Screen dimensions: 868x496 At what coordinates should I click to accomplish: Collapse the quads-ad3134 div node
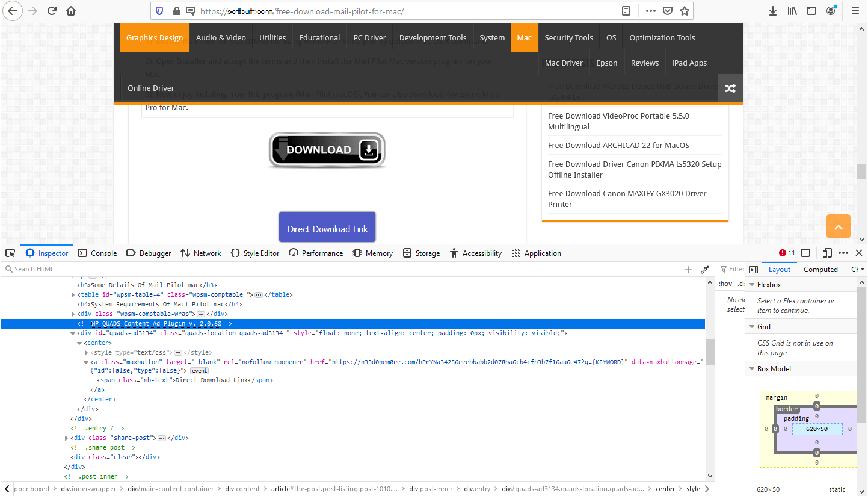click(x=73, y=333)
